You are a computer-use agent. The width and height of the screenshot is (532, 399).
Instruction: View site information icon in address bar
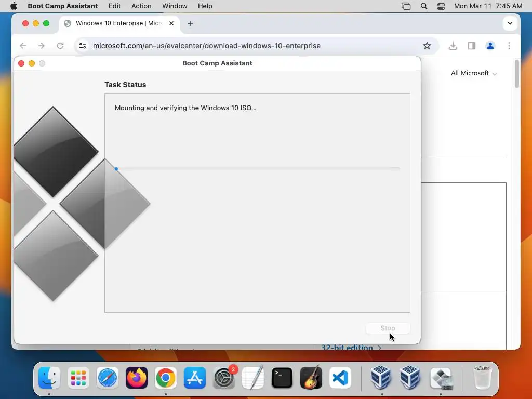(x=83, y=46)
